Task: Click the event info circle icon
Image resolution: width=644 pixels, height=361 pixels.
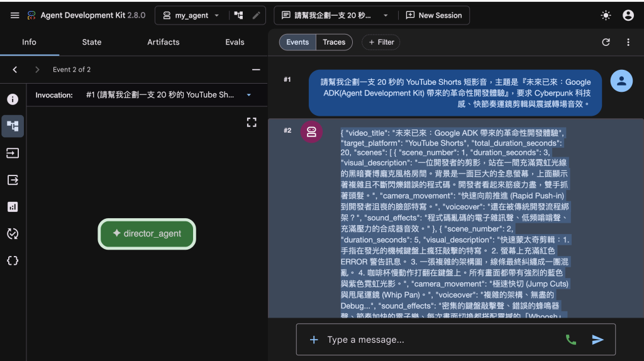Action: pyautogui.click(x=13, y=99)
